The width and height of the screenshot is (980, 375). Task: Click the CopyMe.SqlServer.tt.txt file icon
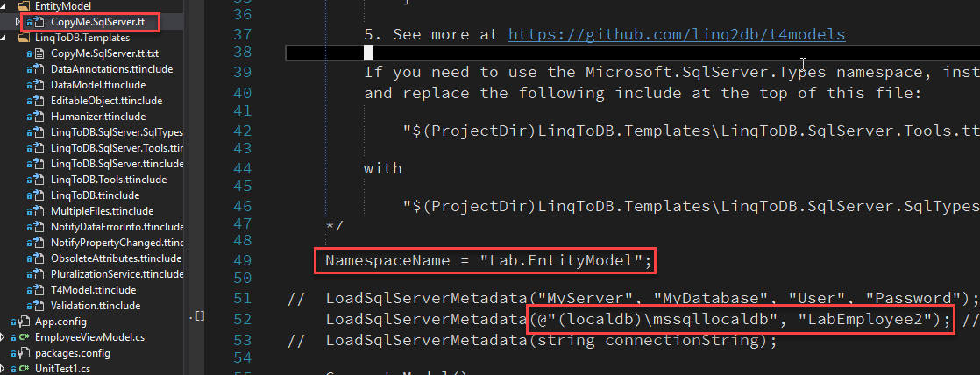point(41,53)
